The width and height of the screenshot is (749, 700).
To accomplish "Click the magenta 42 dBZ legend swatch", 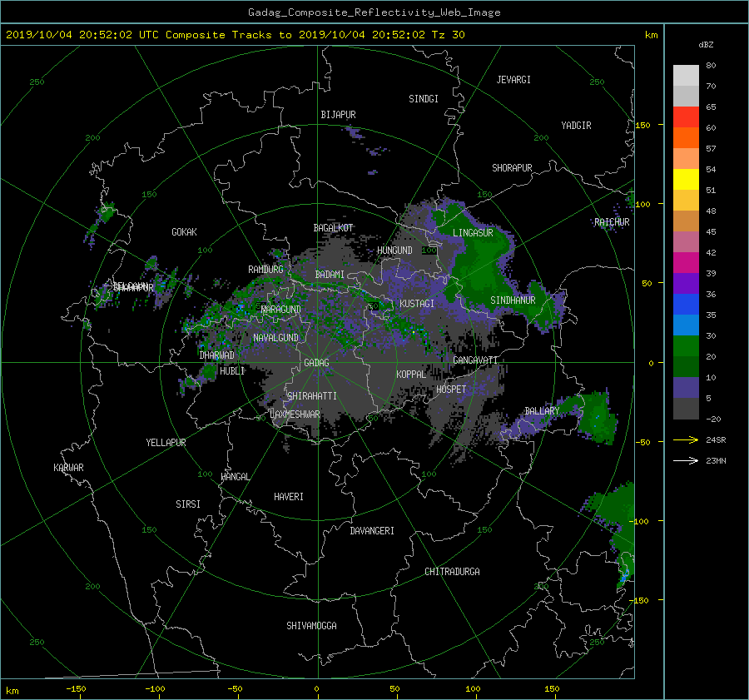I will [686, 262].
